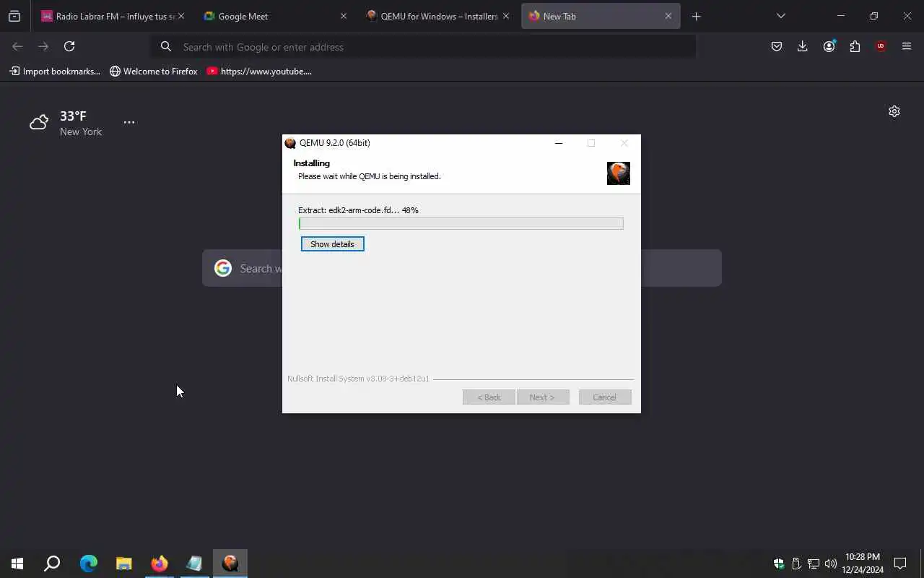Open the uBlock Origin extension icon

pos(881,46)
